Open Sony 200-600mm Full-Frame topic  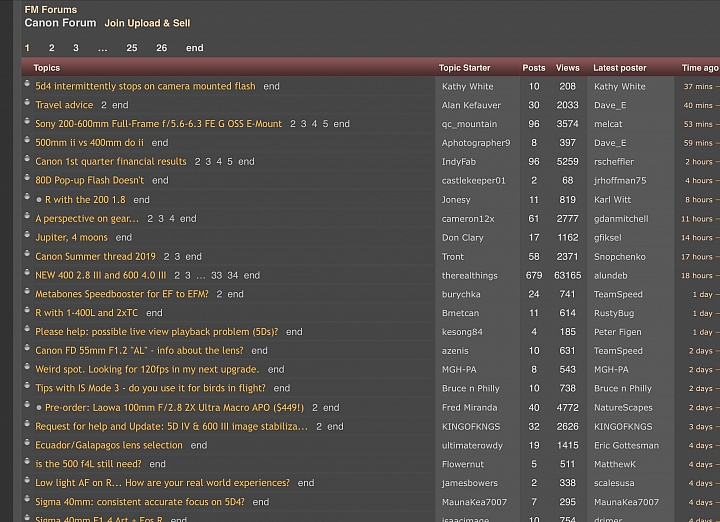tap(158, 124)
